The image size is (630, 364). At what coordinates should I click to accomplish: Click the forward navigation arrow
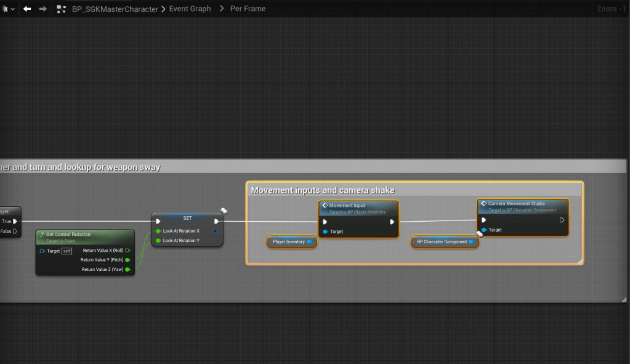click(x=43, y=9)
